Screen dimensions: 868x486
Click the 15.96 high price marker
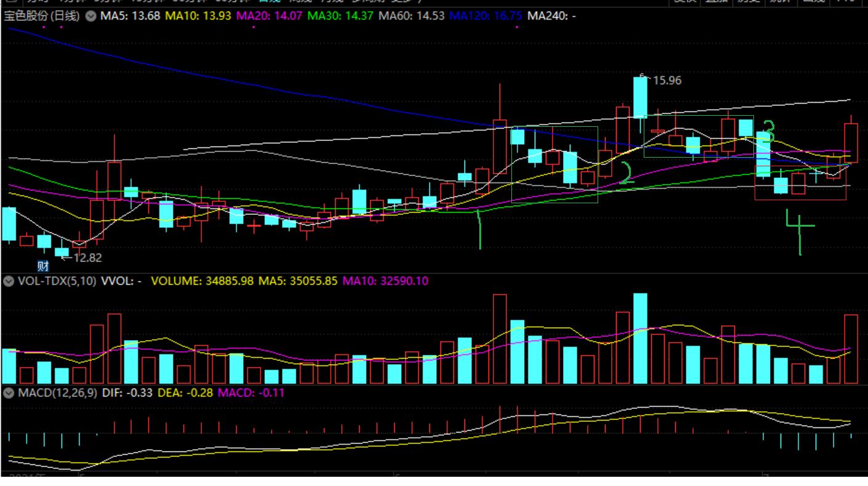pos(666,81)
